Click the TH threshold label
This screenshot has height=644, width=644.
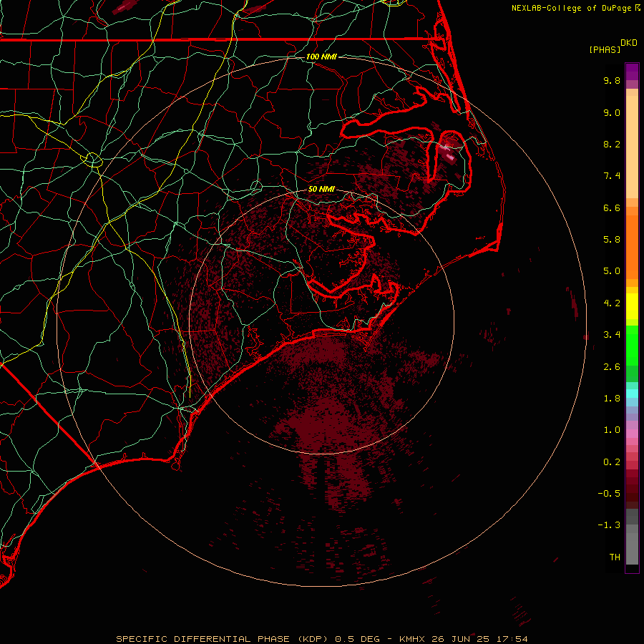click(615, 557)
